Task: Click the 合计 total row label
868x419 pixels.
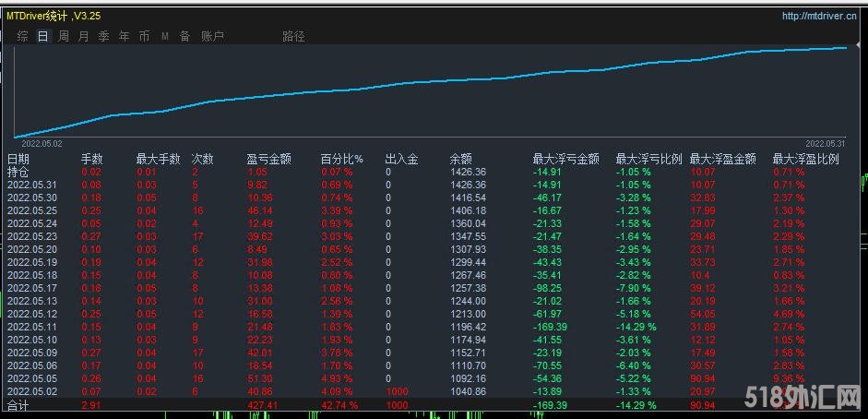Action: point(18,404)
